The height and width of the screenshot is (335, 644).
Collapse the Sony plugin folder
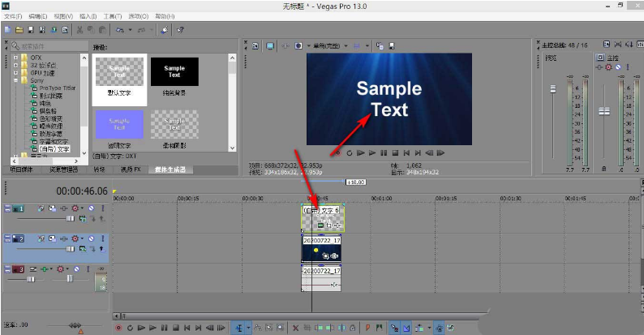coord(15,81)
